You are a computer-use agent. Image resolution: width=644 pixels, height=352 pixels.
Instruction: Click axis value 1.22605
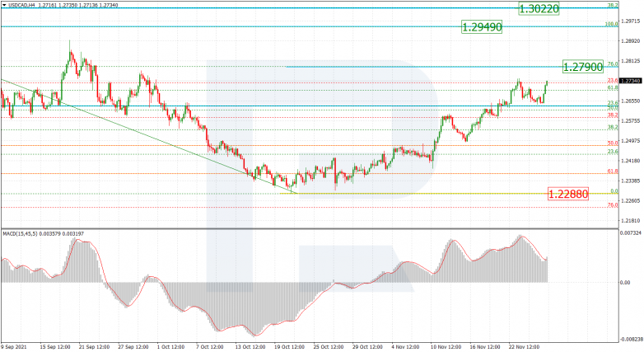[x=631, y=200]
